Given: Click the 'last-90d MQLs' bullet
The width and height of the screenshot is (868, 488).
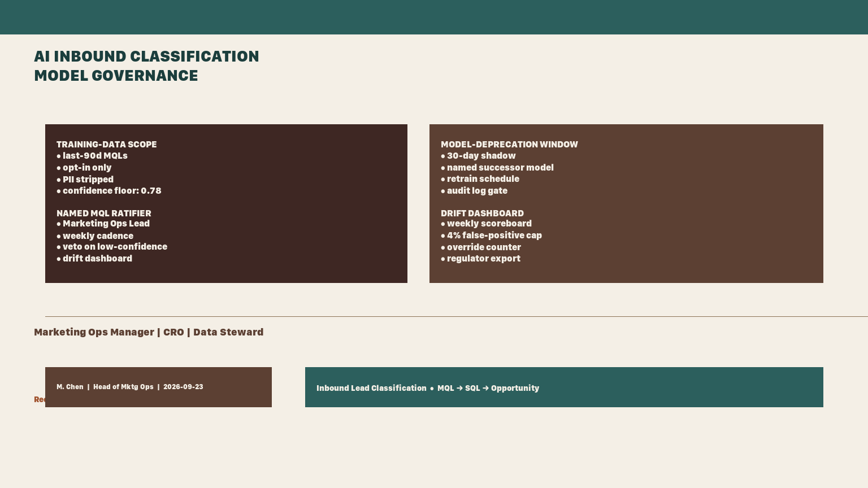Looking at the screenshot, I should pos(92,156).
